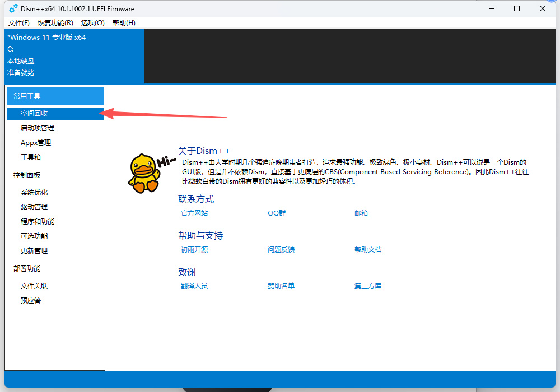Click the 本地硬盘 text in image tile
560x392 pixels.
21,61
